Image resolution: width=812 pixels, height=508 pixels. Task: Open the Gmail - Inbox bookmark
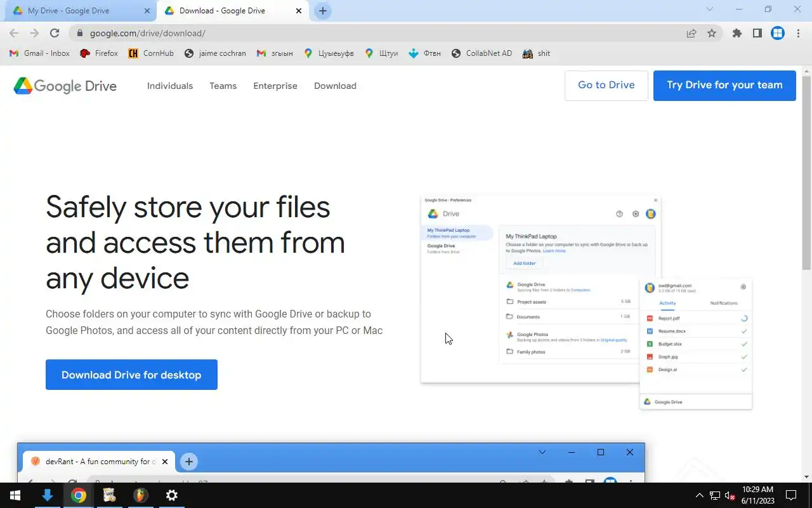pos(40,53)
